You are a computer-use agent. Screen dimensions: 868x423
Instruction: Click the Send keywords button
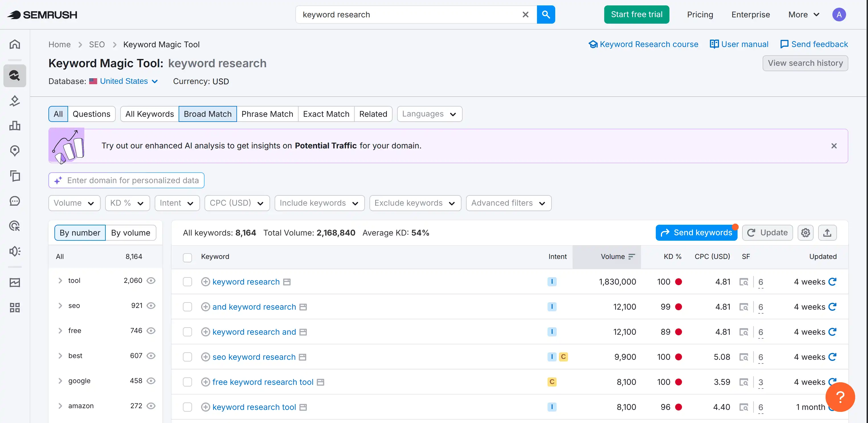click(697, 232)
